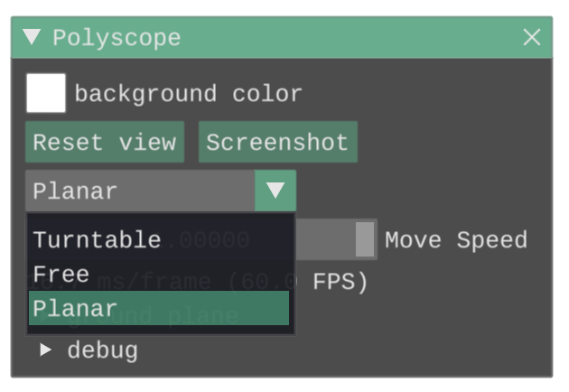Click the Planar combo box field

click(x=140, y=191)
